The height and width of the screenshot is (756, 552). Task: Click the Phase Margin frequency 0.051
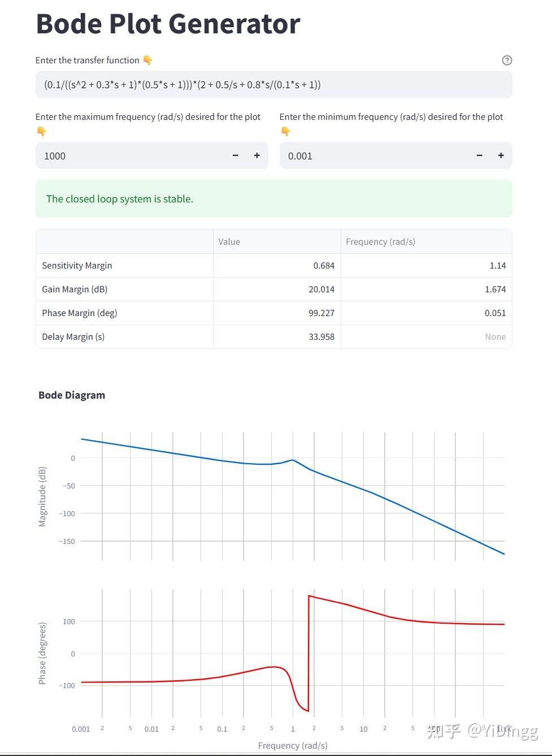click(x=496, y=313)
